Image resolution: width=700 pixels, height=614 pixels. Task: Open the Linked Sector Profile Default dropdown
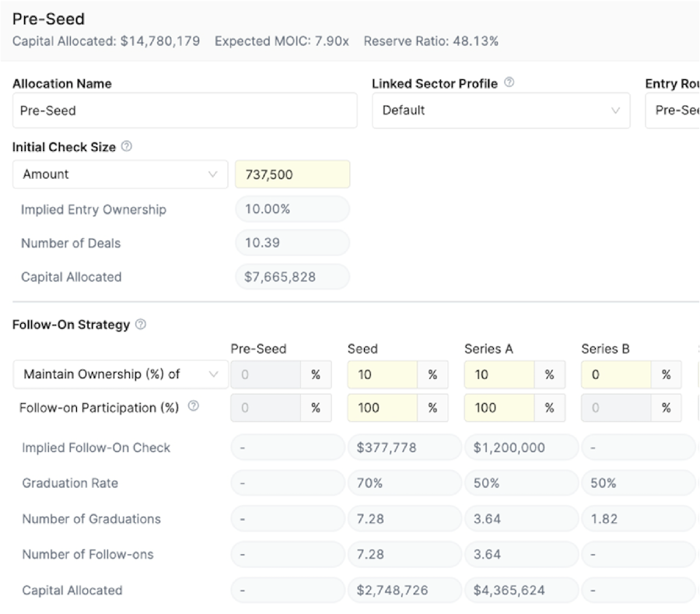(501, 111)
